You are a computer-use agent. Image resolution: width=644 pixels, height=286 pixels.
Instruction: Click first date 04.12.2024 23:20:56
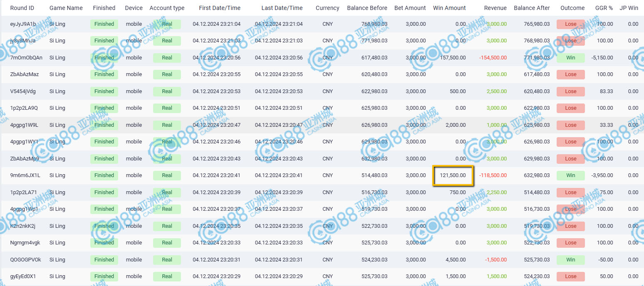[x=217, y=58]
